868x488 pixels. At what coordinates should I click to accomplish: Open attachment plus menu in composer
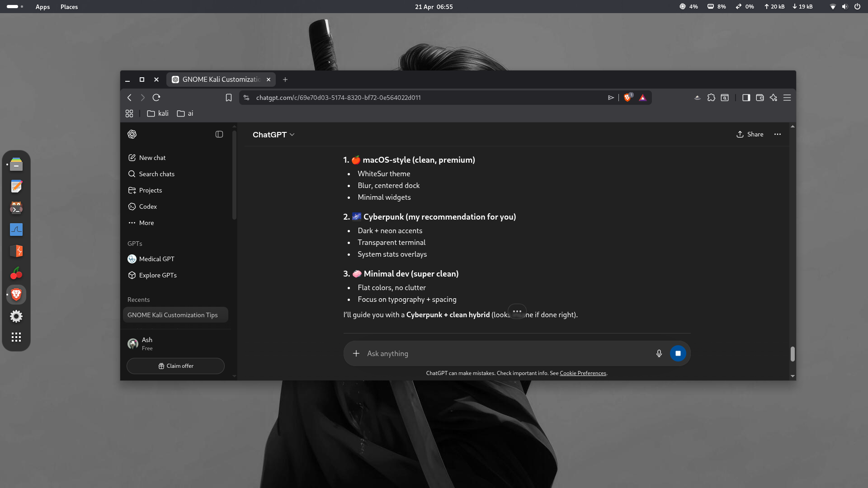point(356,353)
